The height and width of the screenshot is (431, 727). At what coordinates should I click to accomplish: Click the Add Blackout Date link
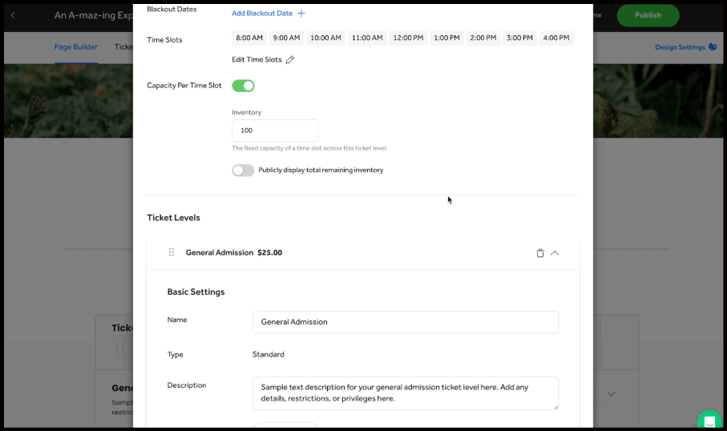(262, 13)
